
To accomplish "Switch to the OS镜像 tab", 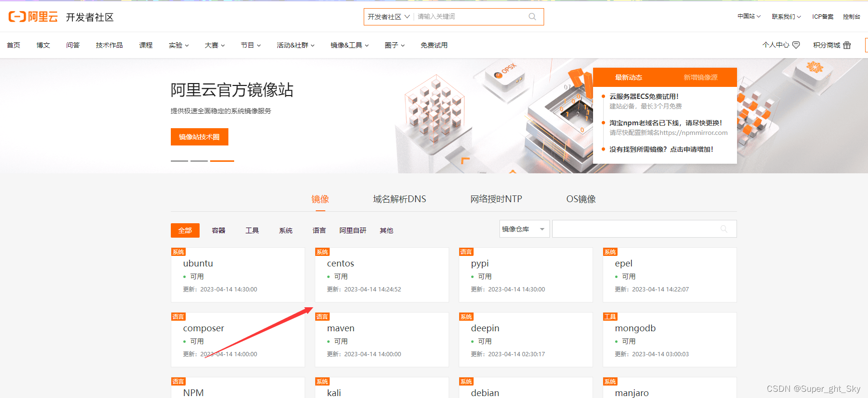I will 581,199.
